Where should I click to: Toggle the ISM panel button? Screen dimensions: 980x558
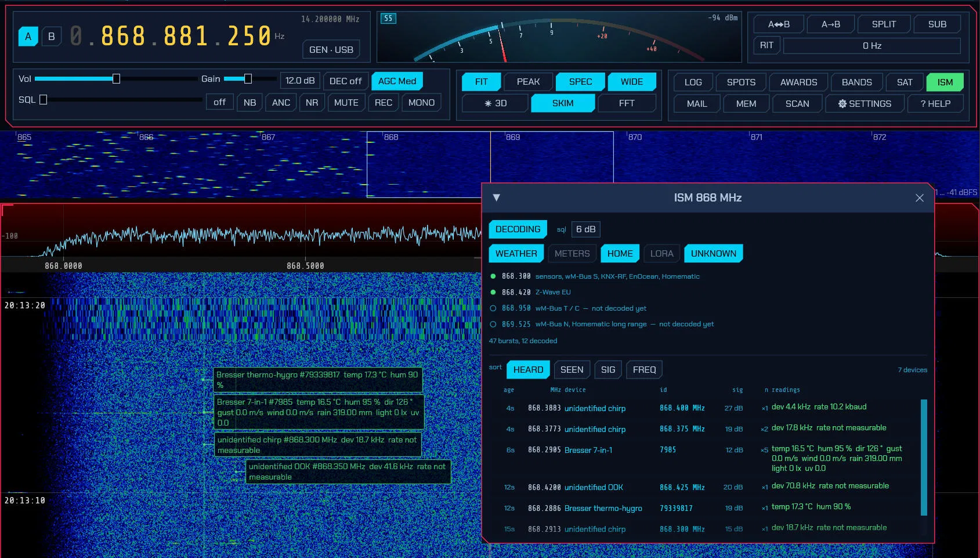coord(945,82)
